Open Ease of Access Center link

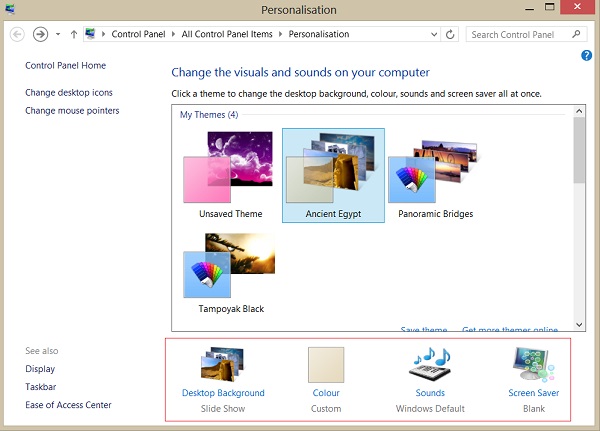68,405
